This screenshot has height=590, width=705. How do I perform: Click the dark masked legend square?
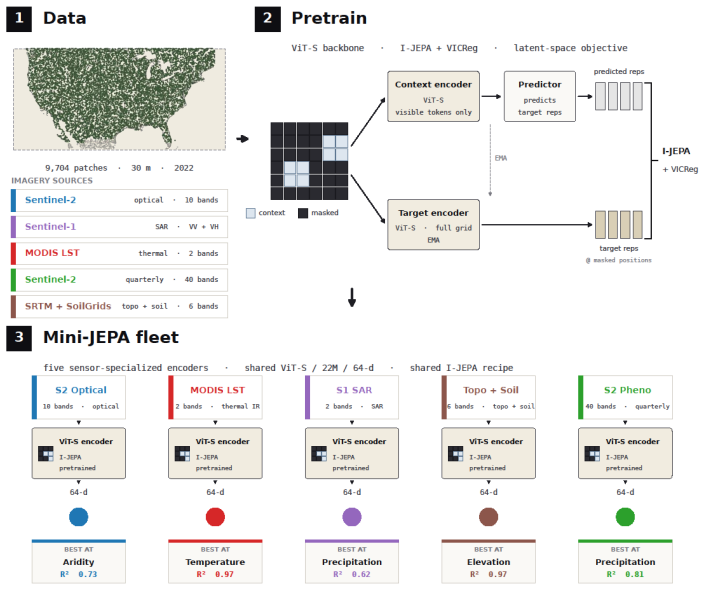(303, 213)
